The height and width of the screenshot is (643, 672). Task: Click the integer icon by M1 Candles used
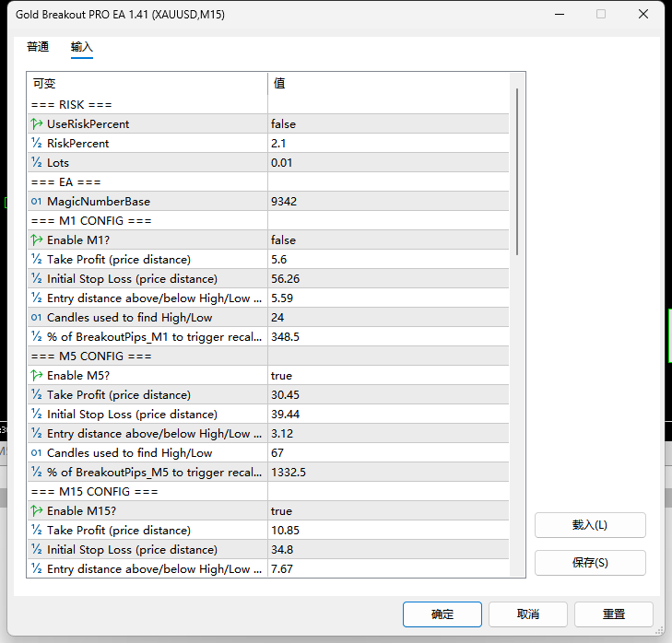37,318
